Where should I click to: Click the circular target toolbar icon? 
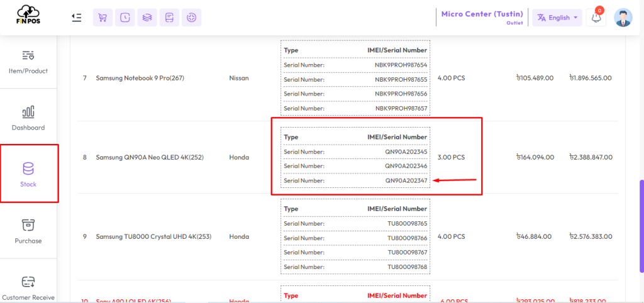coord(191,18)
